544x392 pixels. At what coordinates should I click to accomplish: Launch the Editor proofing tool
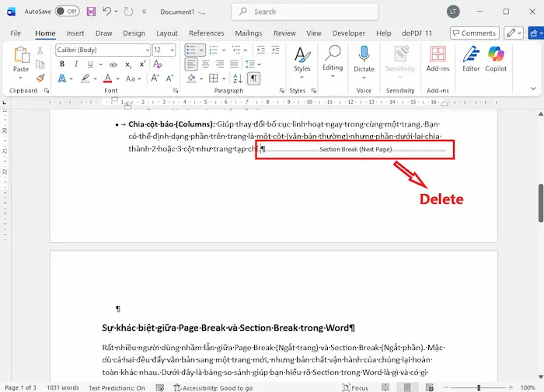(471, 59)
